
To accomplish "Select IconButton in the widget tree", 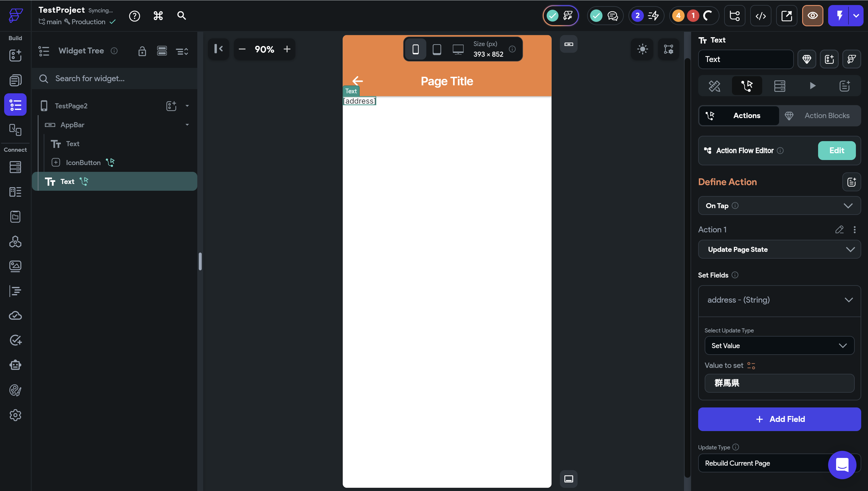I will [x=83, y=163].
